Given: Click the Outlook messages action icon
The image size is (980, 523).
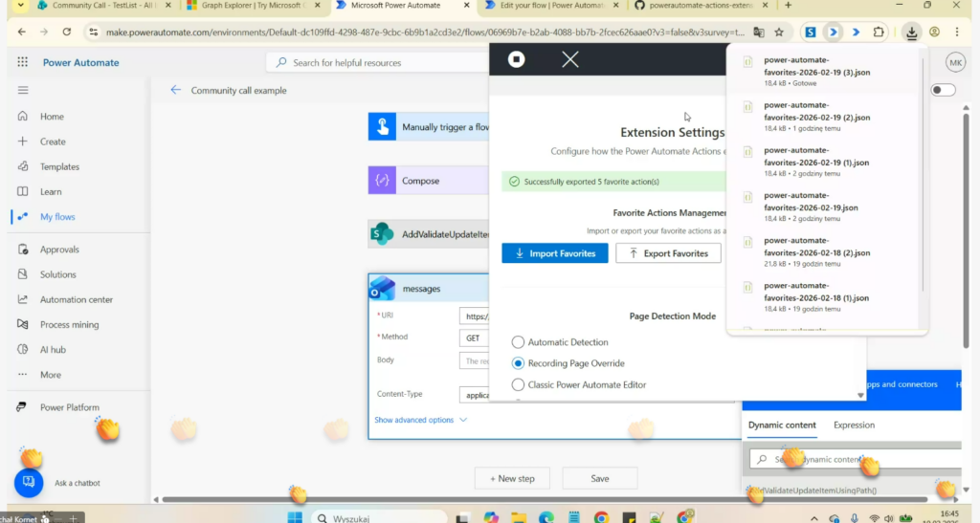Looking at the screenshot, I should (383, 288).
